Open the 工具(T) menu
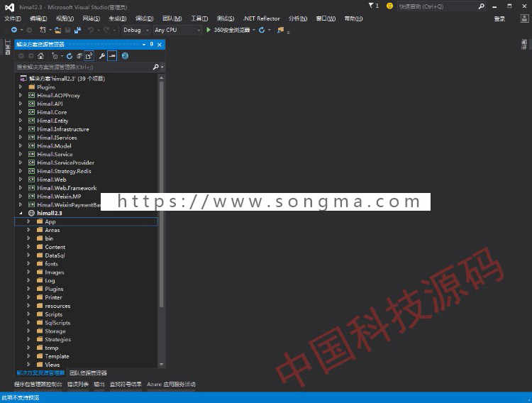532x403 pixels. (199, 18)
